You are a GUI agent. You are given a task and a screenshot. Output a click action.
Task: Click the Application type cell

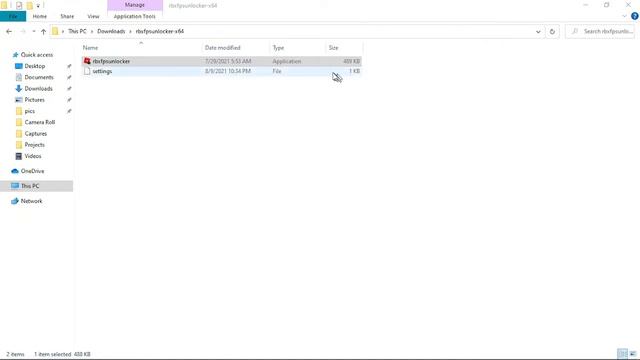[287, 61]
